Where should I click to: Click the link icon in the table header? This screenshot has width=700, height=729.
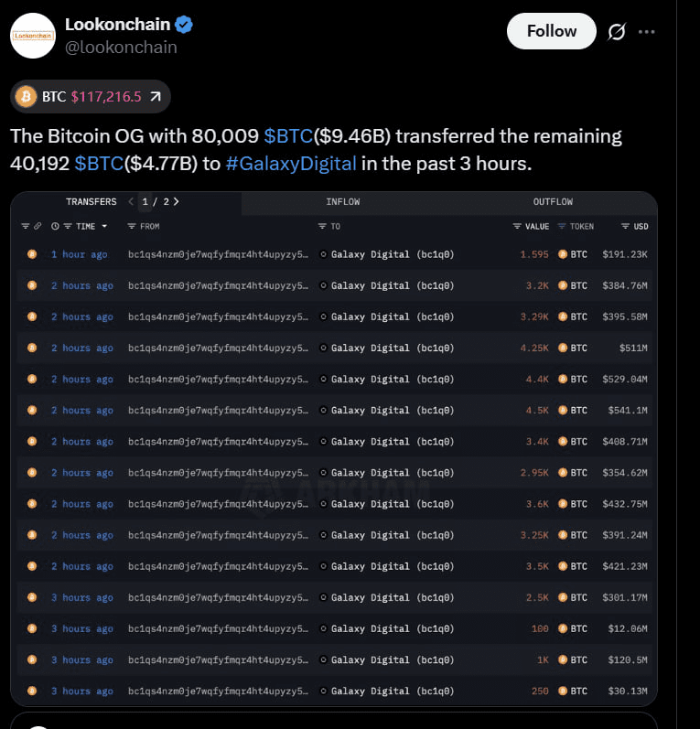[37, 226]
